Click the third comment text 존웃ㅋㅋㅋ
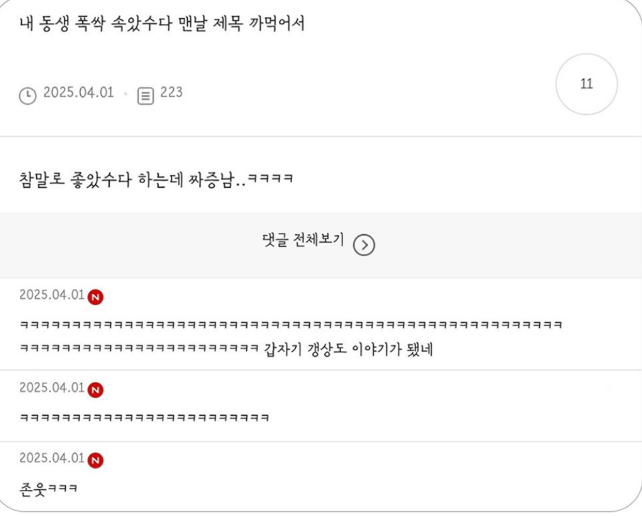This screenshot has width=642, height=516. point(48,489)
